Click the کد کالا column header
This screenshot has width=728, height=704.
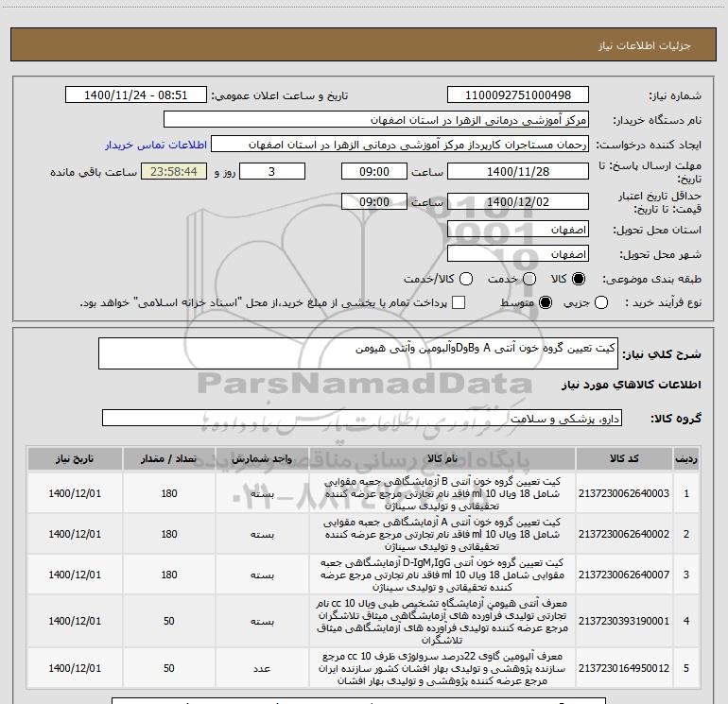click(x=624, y=458)
